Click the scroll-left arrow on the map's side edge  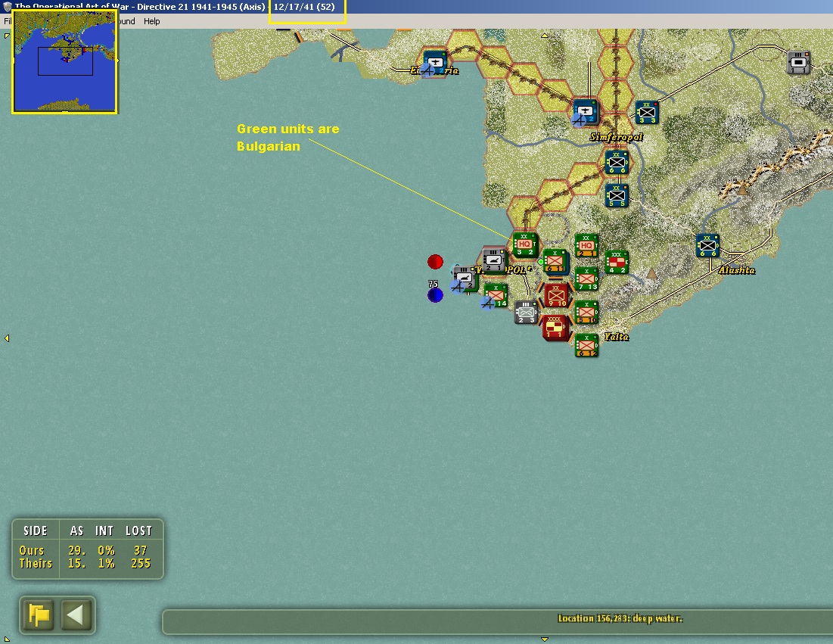coord(7,338)
